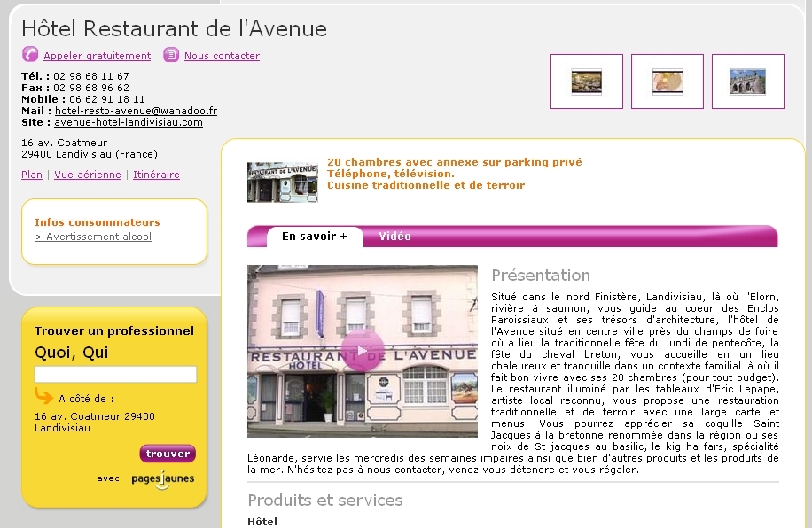Open the Vue aérienne link
The width and height of the screenshot is (812, 528).
(x=88, y=175)
